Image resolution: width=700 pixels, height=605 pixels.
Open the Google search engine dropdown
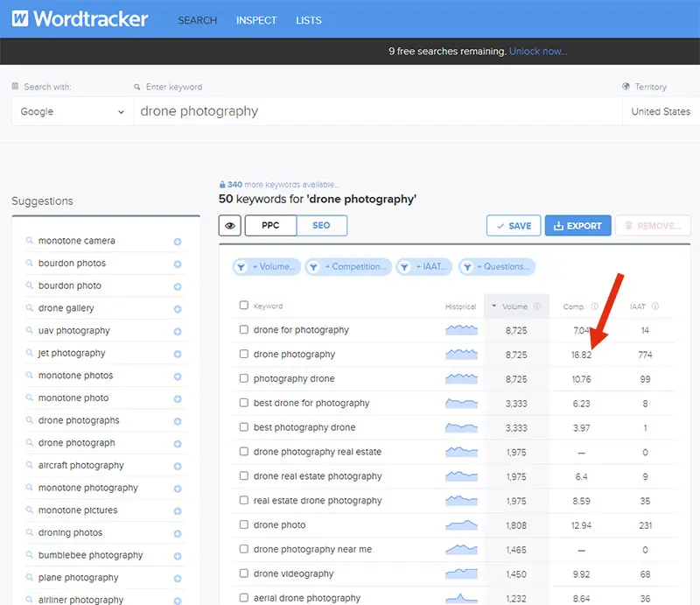tap(73, 111)
